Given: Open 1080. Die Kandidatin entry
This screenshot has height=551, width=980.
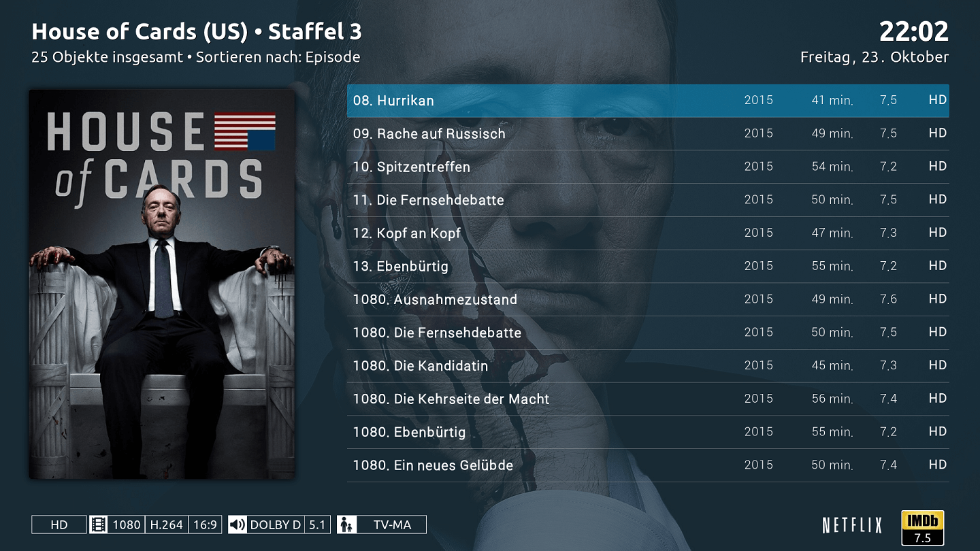Looking at the screenshot, I should tap(648, 366).
